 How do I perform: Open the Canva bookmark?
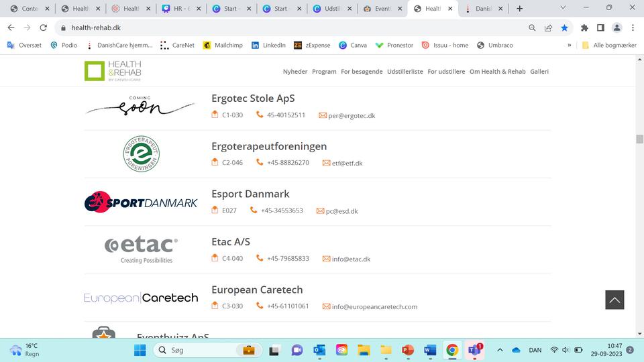tap(353, 45)
